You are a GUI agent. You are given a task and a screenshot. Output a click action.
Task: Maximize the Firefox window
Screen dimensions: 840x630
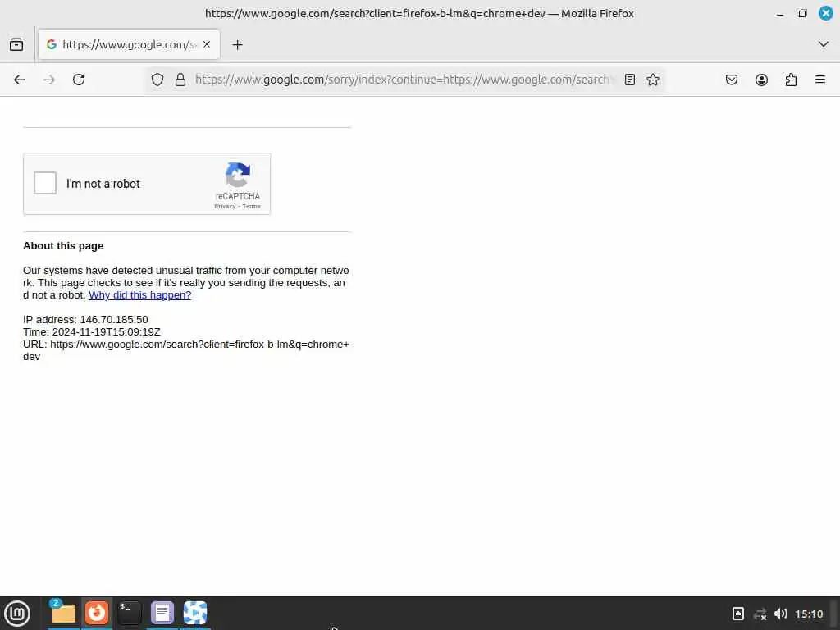(x=802, y=14)
